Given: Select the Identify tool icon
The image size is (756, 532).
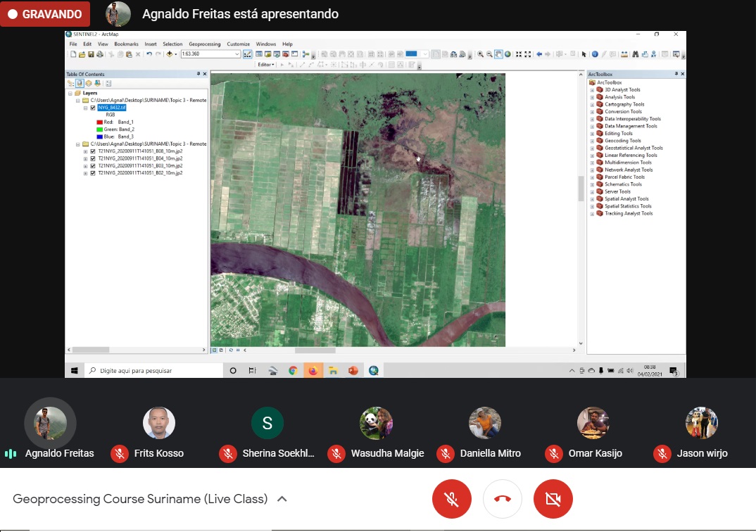Looking at the screenshot, I should click(x=595, y=54).
